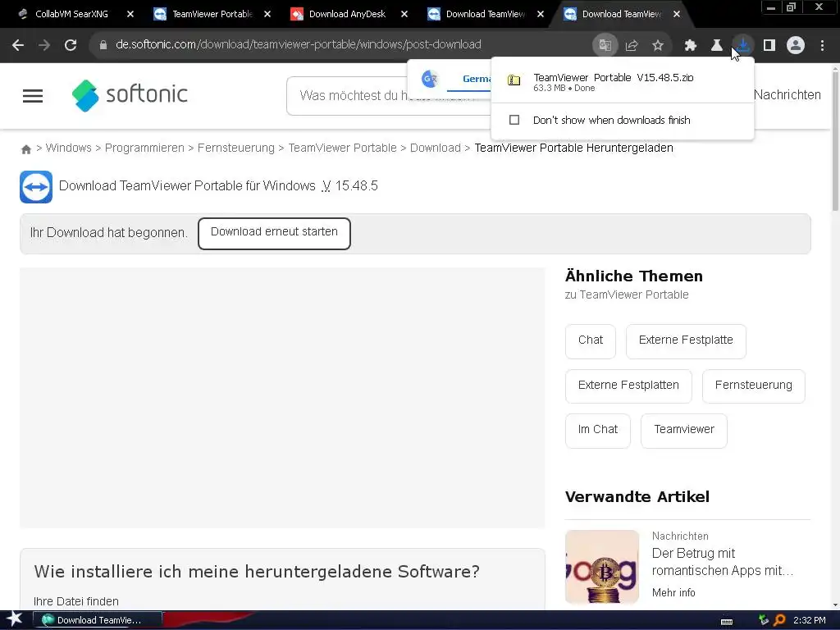This screenshot has height=630, width=840.
Task: Select Externe Festplatte topic tag
Action: [x=686, y=340]
